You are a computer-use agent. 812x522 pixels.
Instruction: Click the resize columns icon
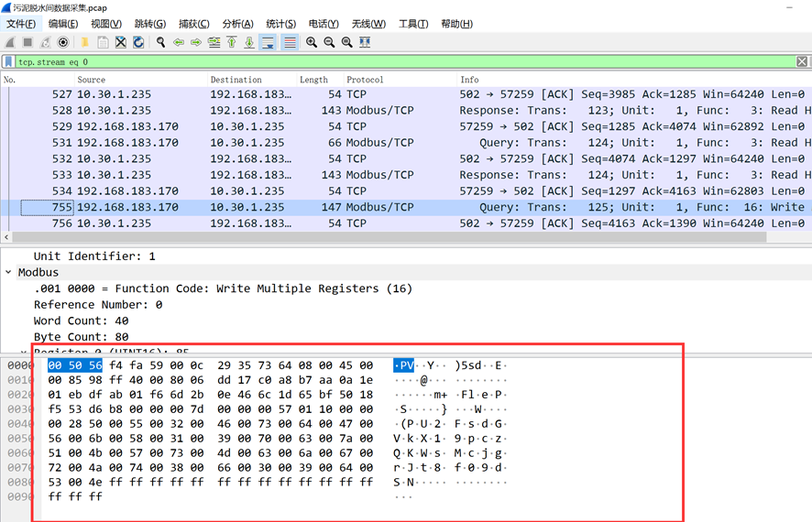pos(365,42)
